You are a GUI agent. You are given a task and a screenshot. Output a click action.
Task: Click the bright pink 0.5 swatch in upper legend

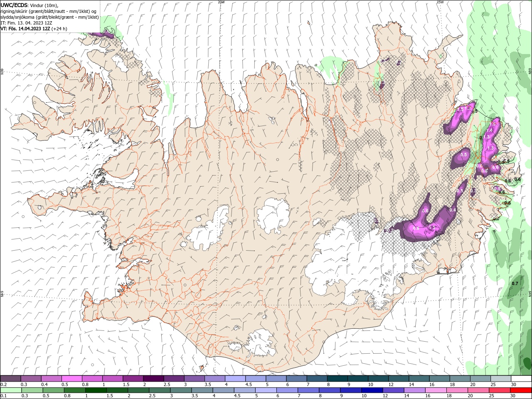pyautogui.click(x=71, y=379)
